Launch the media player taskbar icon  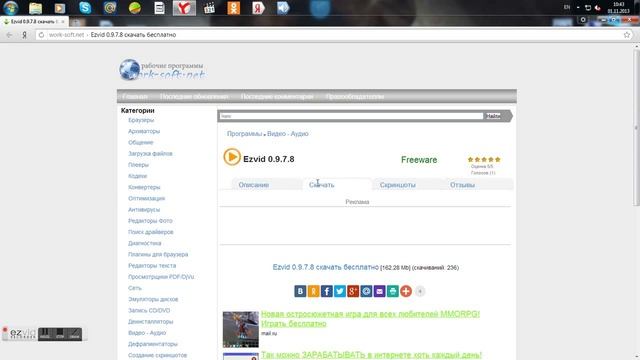tap(60, 8)
